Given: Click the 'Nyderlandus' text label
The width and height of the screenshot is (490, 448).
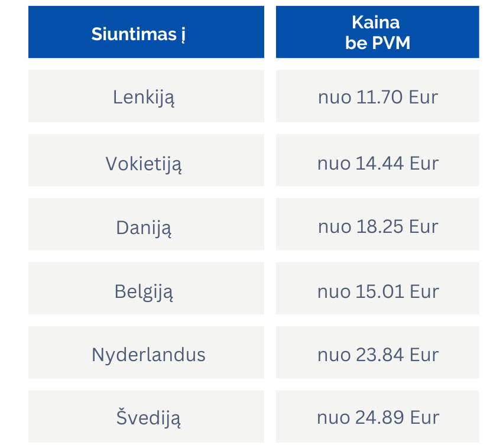Looking at the screenshot, I should tap(148, 356).
